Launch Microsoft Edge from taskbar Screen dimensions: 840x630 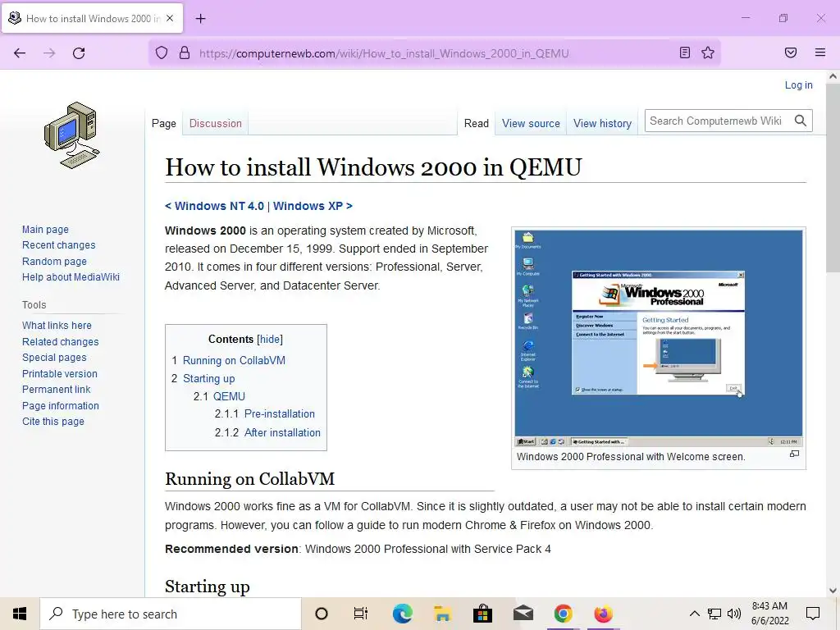tap(402, 614)
